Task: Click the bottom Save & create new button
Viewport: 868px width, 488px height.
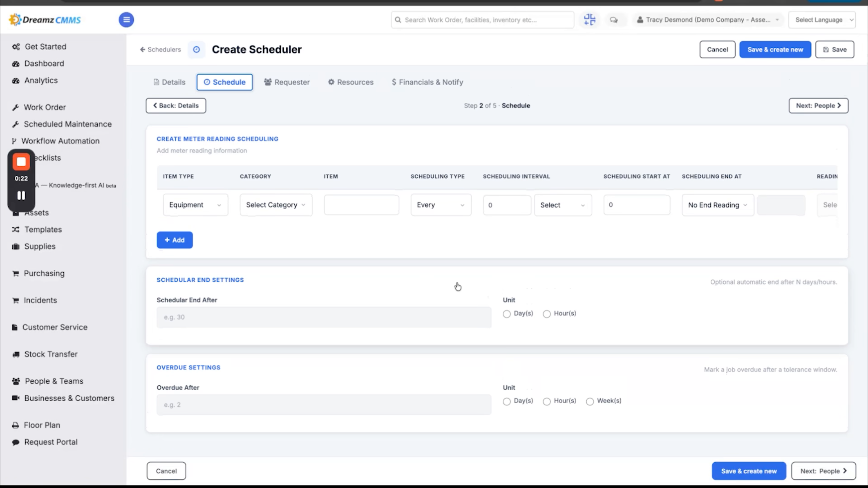Action: [749, 471]
